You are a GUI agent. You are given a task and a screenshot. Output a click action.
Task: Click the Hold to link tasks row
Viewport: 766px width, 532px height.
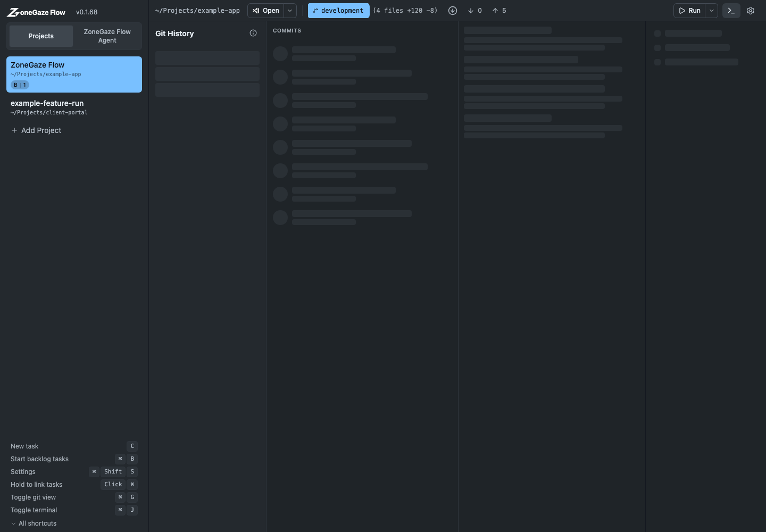(74, 485)
